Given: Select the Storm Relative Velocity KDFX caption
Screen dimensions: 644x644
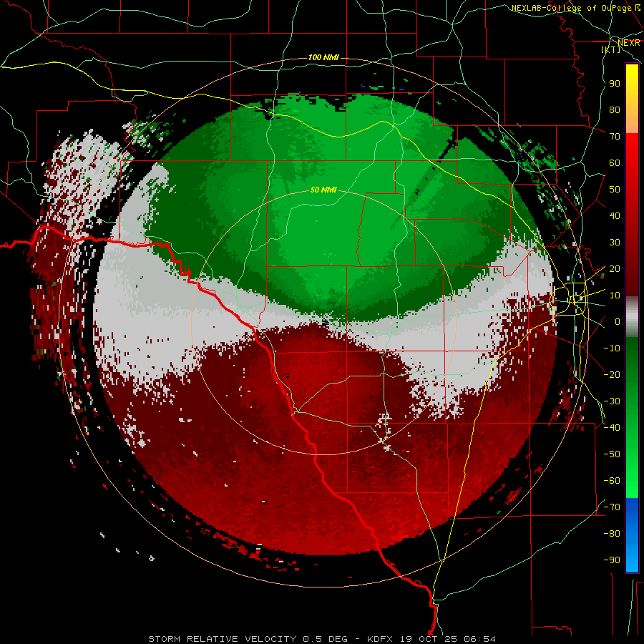Looking at the screenshot, I should pyautogui.click(x=322, y=639).
